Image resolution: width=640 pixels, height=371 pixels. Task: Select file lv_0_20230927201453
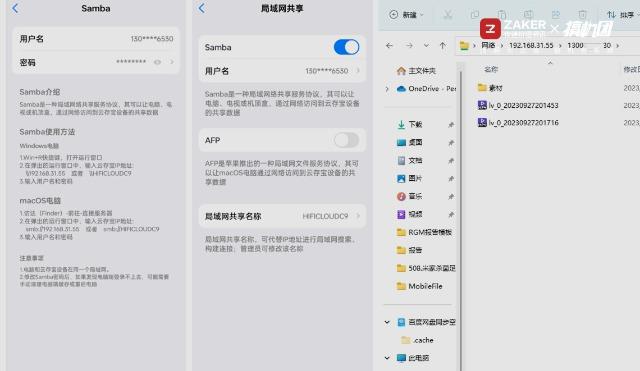[518, 105]
